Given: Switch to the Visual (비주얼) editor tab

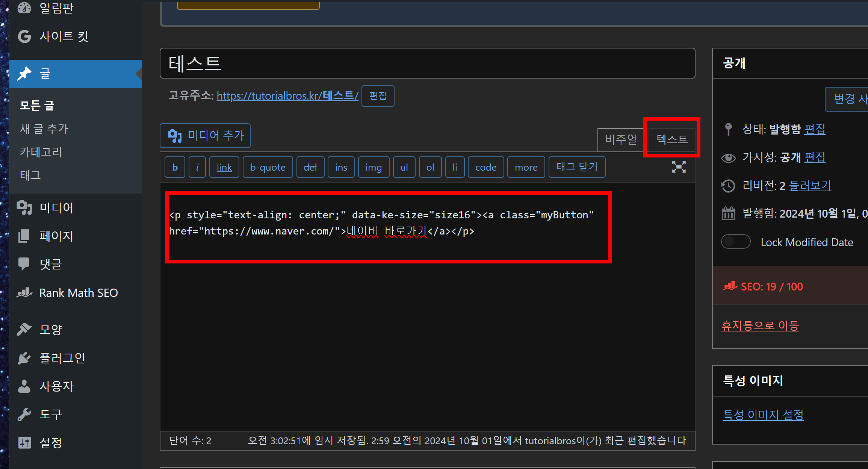Looking at the screenshot, I should (621, 139).
